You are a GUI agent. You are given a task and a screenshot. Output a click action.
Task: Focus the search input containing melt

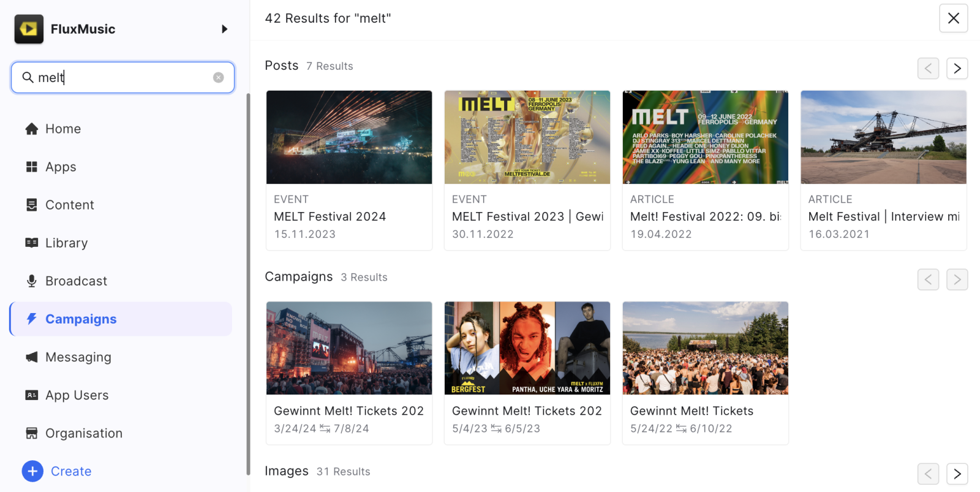123,77
